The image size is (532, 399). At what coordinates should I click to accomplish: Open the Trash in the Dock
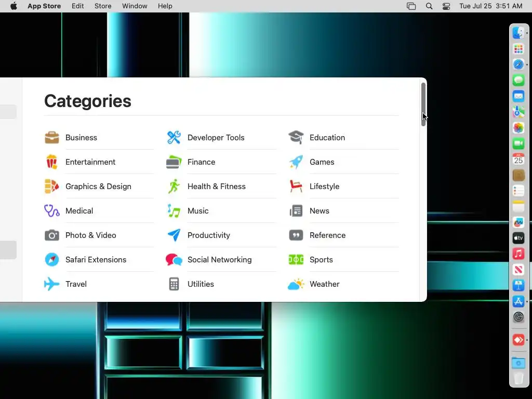(518, 378)
